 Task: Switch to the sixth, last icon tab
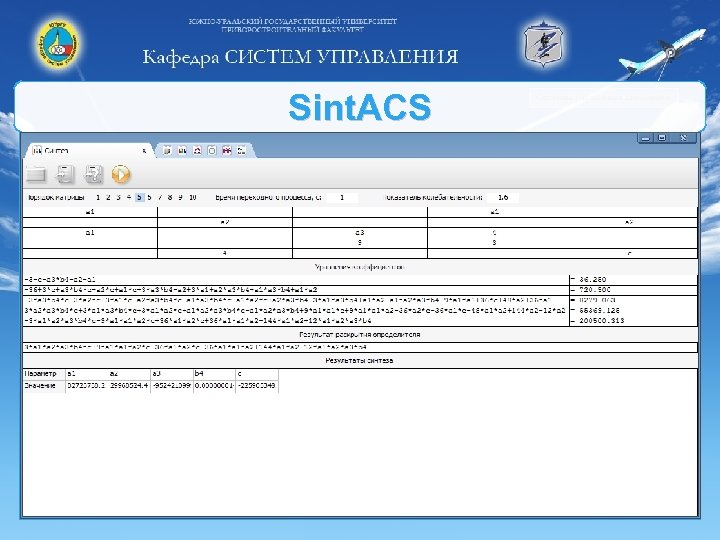(x=242, y=151)
